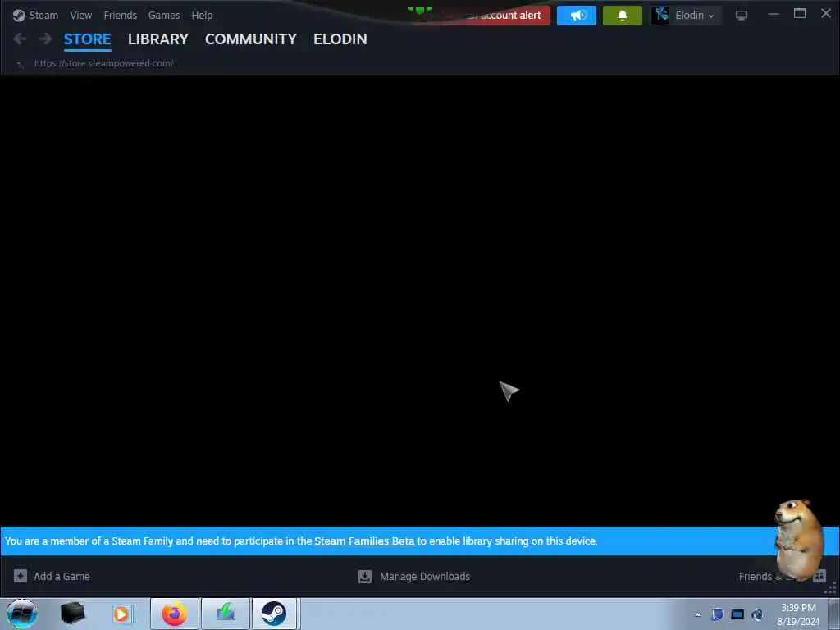Image resolution: width=840 pixels, height=630 pixels.
Task: Click the download tray icon beside Manage Downloads
Action: (365, 577)
